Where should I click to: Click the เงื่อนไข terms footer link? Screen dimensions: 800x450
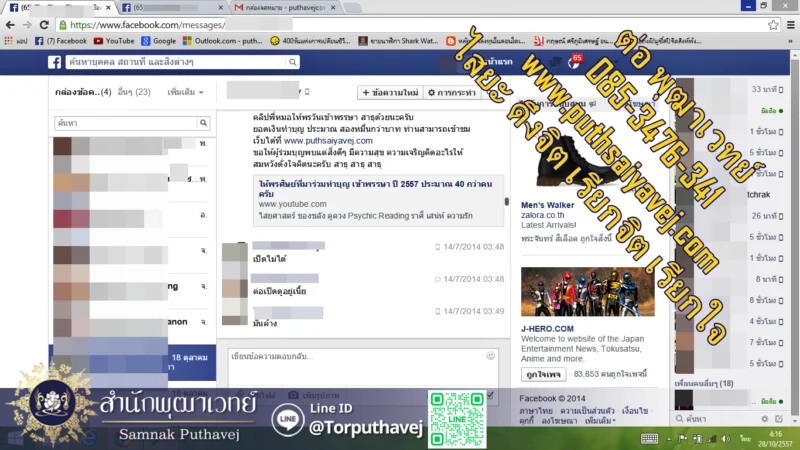click(x=635, y=411)
